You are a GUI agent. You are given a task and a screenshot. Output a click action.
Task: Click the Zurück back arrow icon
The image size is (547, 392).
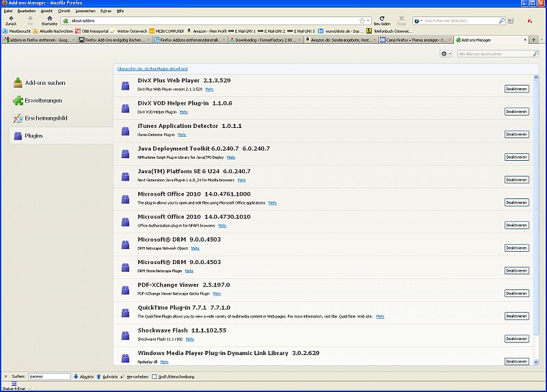11,18
